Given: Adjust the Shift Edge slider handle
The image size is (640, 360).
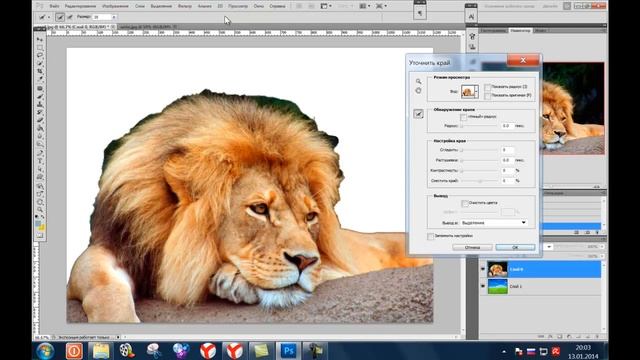Looking at the screenshot, I should pos(480,180).
